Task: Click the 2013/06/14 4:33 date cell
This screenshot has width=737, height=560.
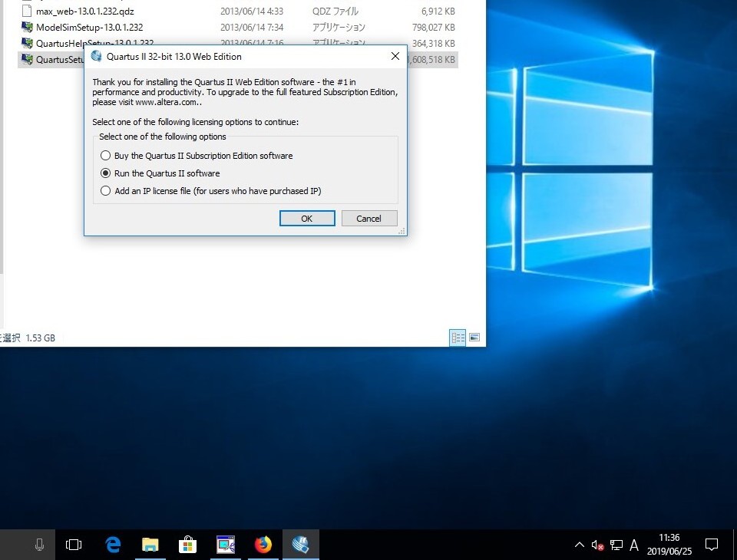Action: (252, 11)
